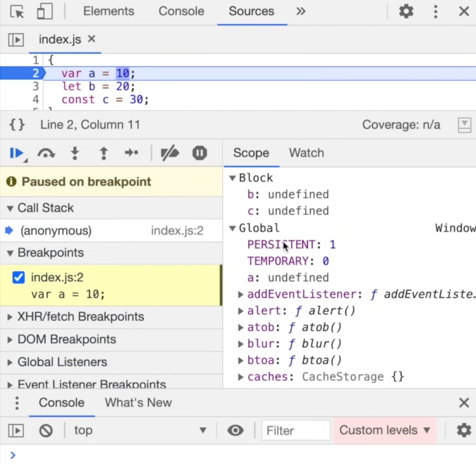
Task: Uncheck the index.js:2 breakpoint checkbox
Action: click(x=18, y=277)
